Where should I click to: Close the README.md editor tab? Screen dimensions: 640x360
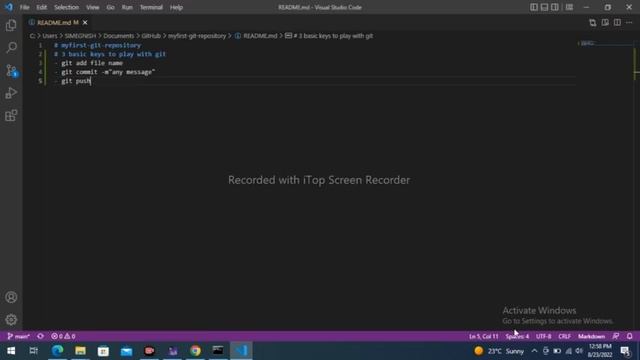[x=85, y=22]
